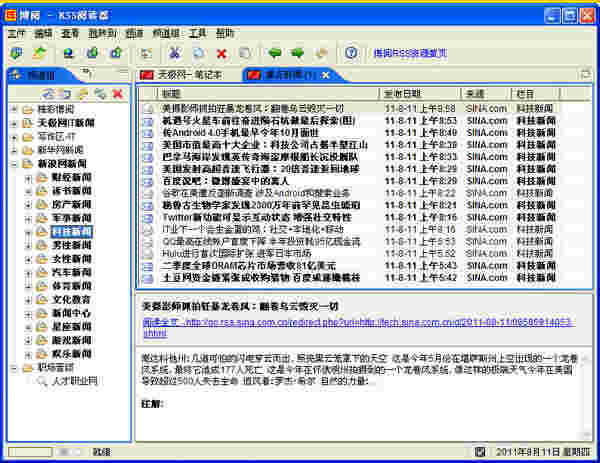
Task: Select the DRAM chip market article row
Action: [x=364, y=266]
